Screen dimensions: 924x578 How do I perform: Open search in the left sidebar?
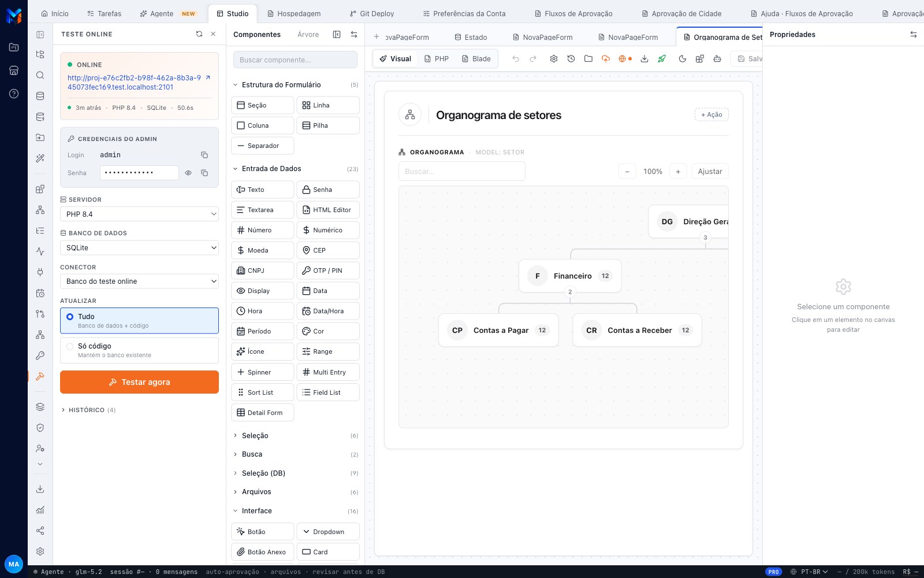(40, 75)
